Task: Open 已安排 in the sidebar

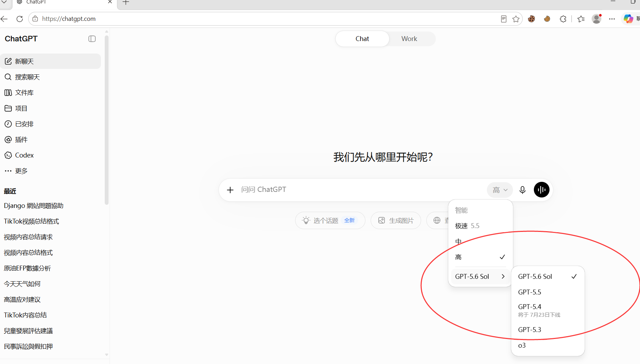Action: click(51, 124)
